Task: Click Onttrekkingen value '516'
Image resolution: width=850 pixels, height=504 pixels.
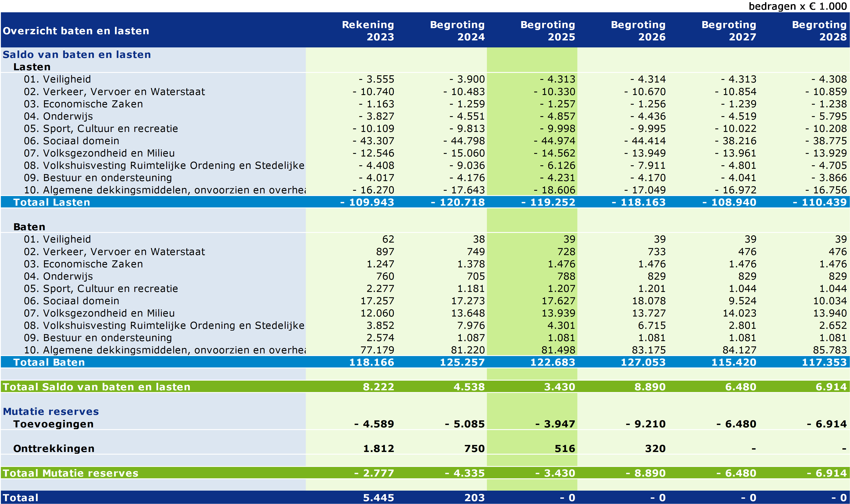Action: point(565,449)
